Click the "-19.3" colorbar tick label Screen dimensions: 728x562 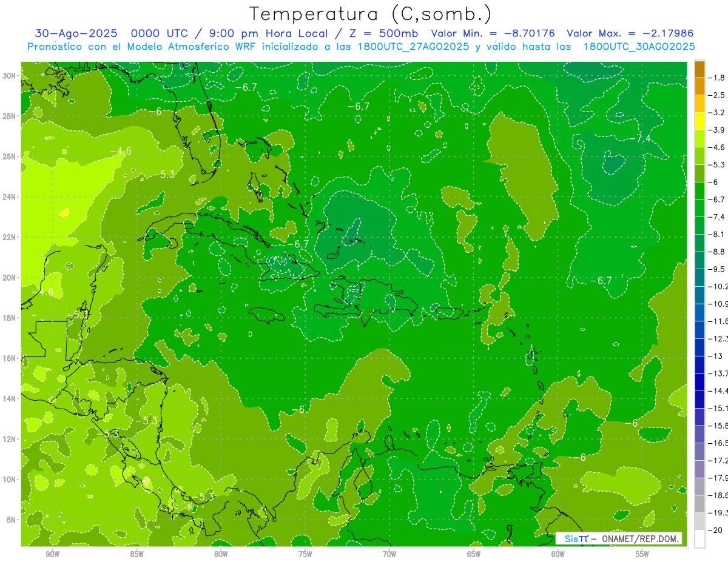pyautogui.click(x=718, y=513)
